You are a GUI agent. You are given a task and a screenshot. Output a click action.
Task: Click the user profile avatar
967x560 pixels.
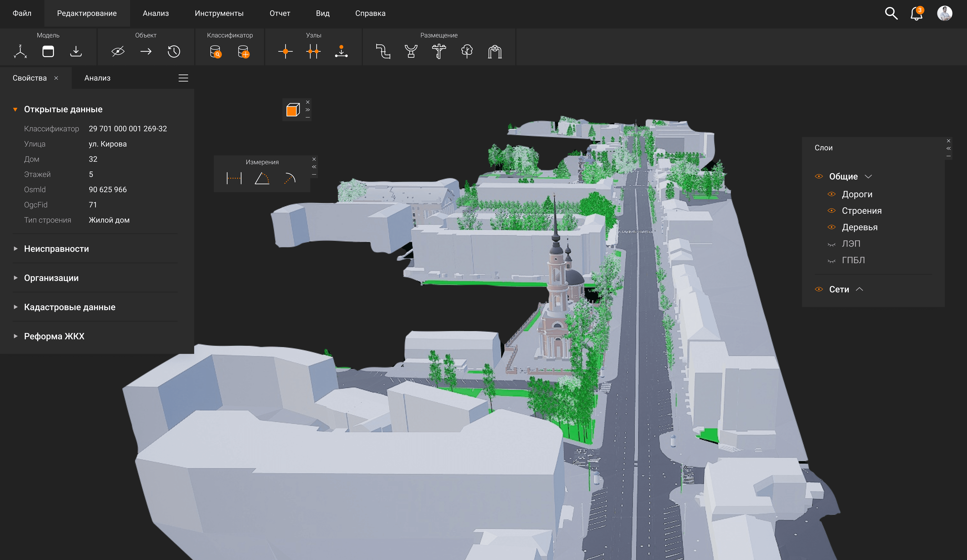coord(944,13)
